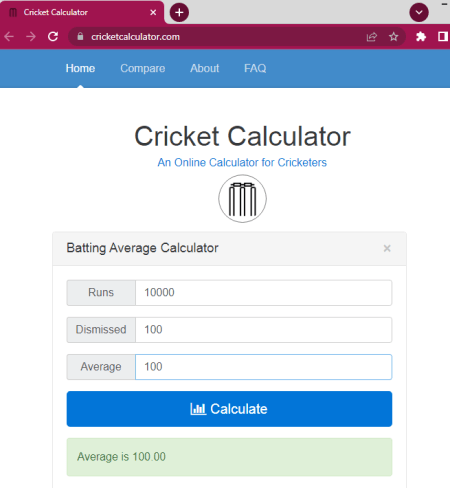The height and width of the screenshot is (488, 450).
Task: Open the FAQ navigation link
Action: tap(255, 68)
